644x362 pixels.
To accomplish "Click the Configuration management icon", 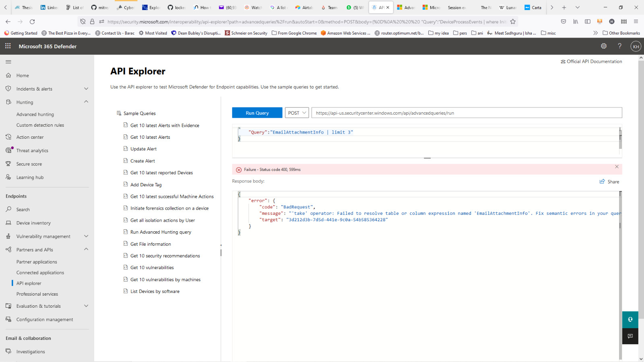I will tap(8, 319).
